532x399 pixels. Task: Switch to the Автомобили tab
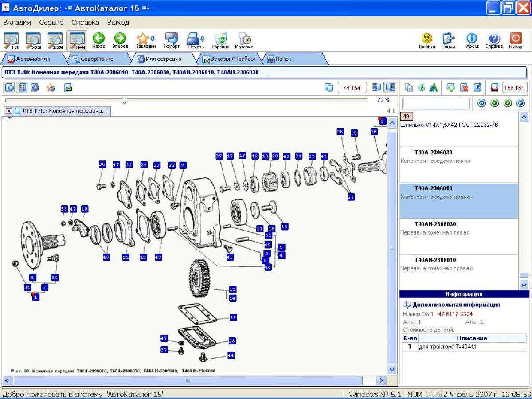tap(33, 59)
